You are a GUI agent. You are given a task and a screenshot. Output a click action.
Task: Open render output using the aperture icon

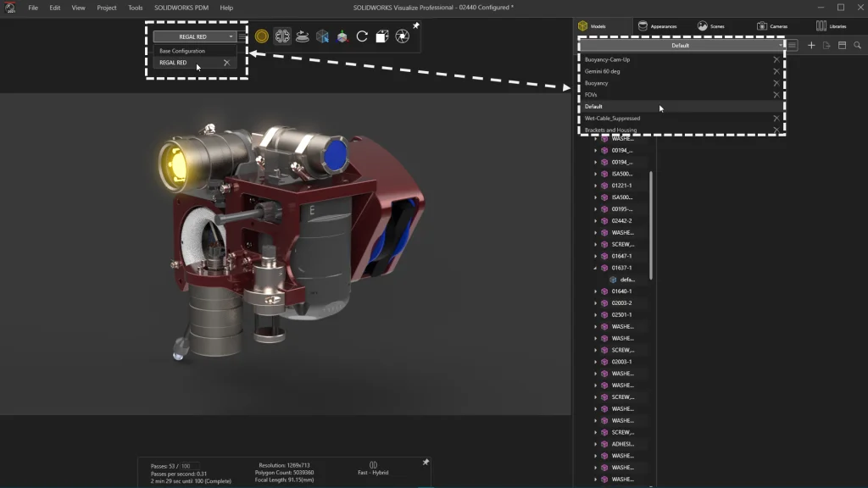coord(402,36)
